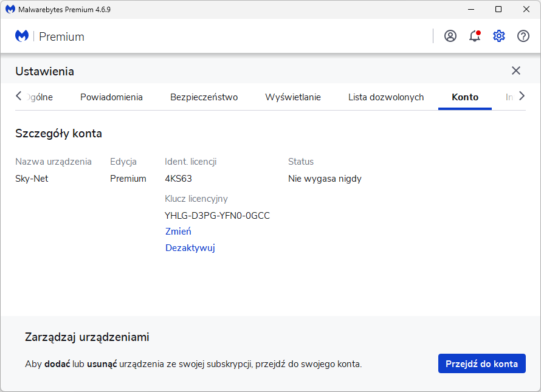Open the account profile icon
Image resolution: width=541 pixels, height=392 pixels.
450,36
